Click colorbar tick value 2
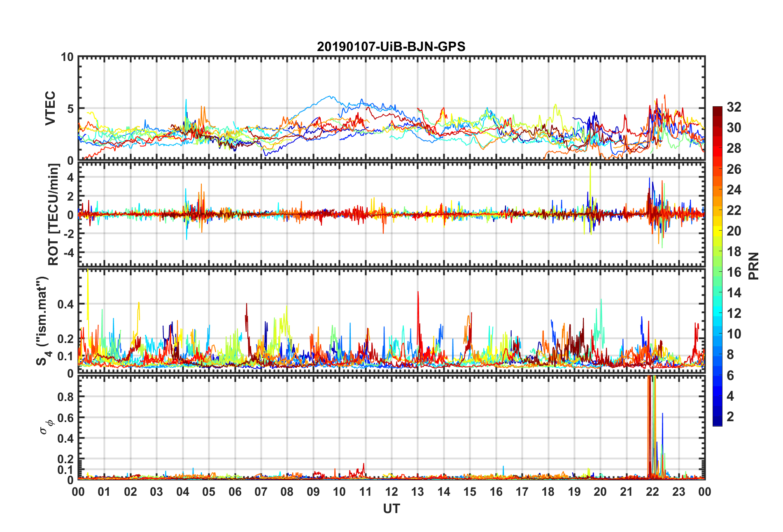This screenshot has width=783, height=532. [x=730, y=416]
